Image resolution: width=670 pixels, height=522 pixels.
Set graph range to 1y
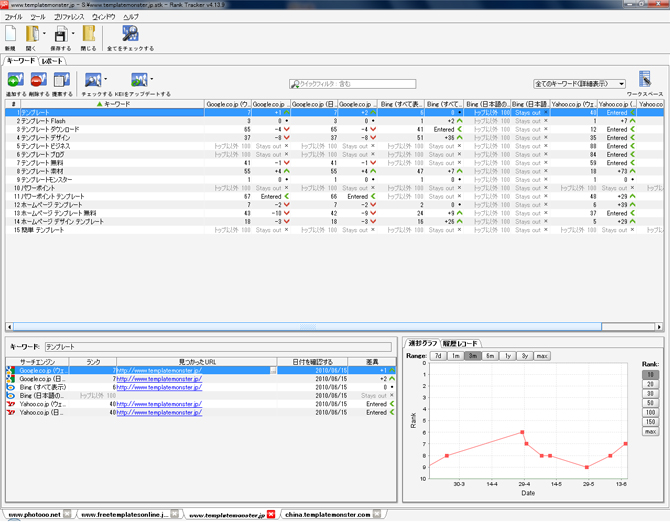point(508,356)
